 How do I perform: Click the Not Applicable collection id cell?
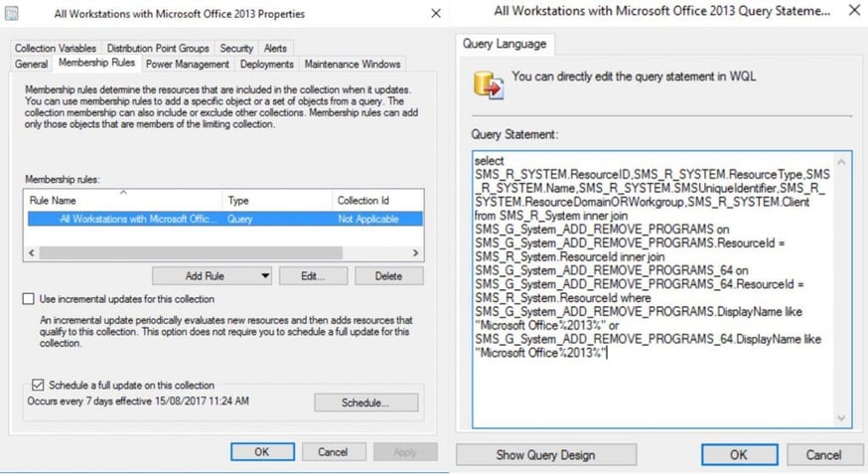pyautogui.click(x=368, y=220)
